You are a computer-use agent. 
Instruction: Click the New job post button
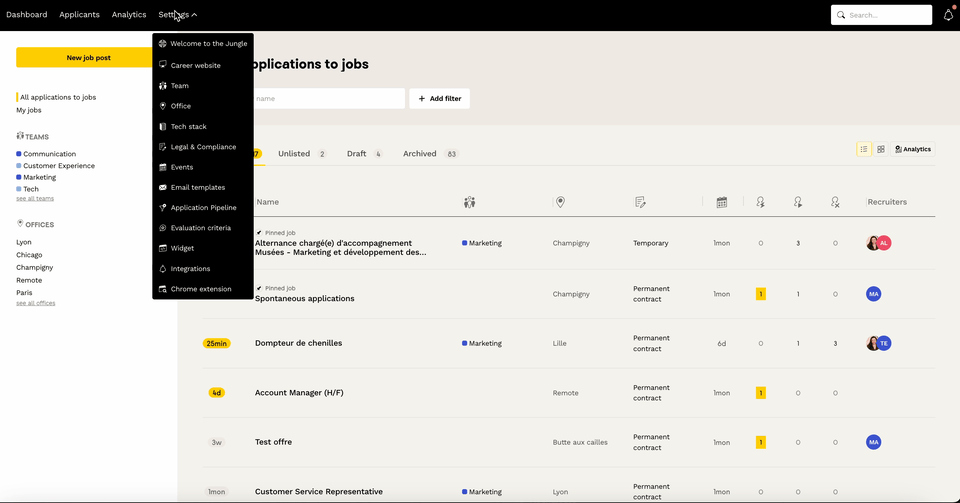pyautogui.click(x=89, y=58)
